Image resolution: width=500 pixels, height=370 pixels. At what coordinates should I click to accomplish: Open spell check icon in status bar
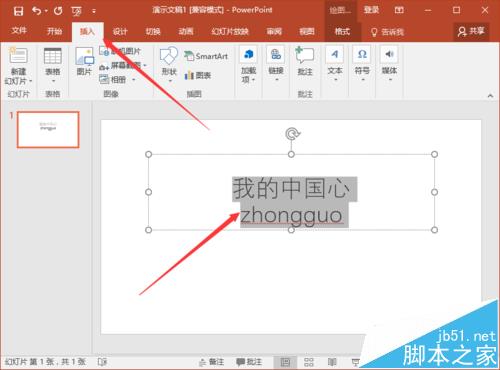[102, 362]
